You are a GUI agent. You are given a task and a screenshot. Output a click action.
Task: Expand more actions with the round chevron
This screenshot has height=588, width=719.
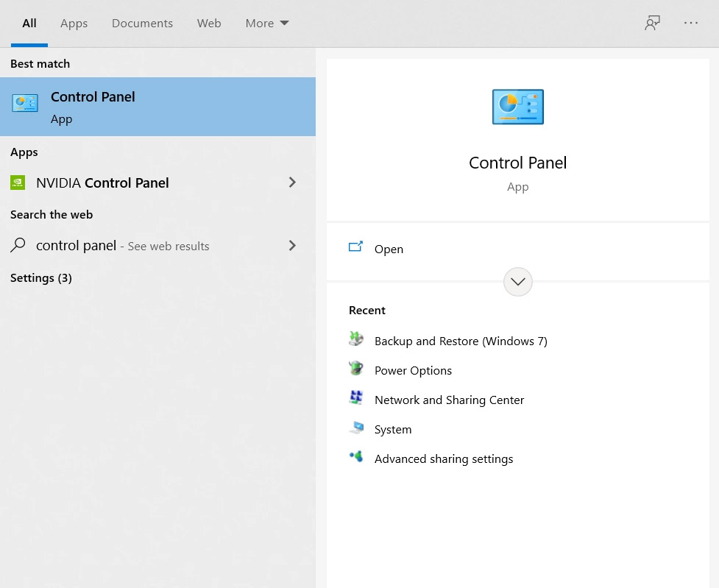[x=517, y=282]
